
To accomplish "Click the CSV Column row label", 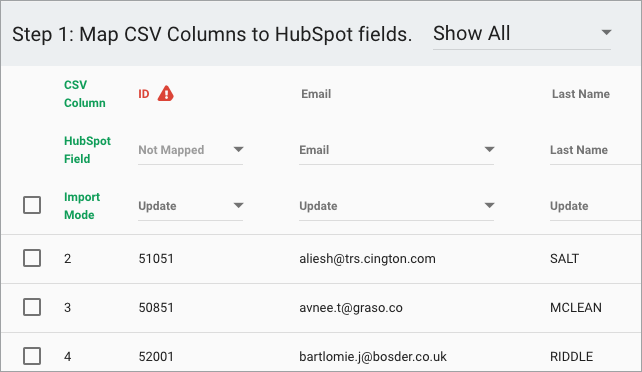I will 85,94.
